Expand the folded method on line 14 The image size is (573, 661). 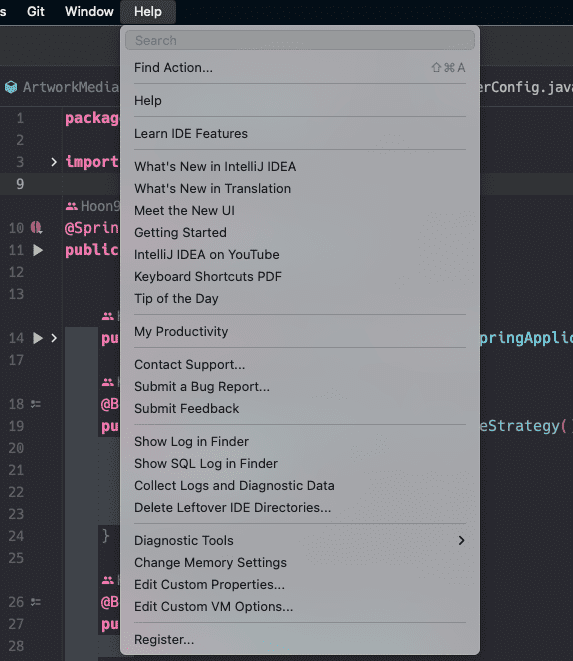(x=54, y=338)
